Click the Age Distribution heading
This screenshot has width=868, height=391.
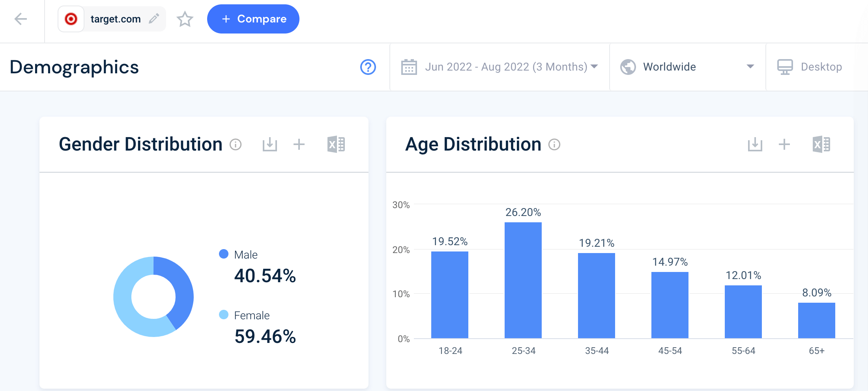coord(473,144)
